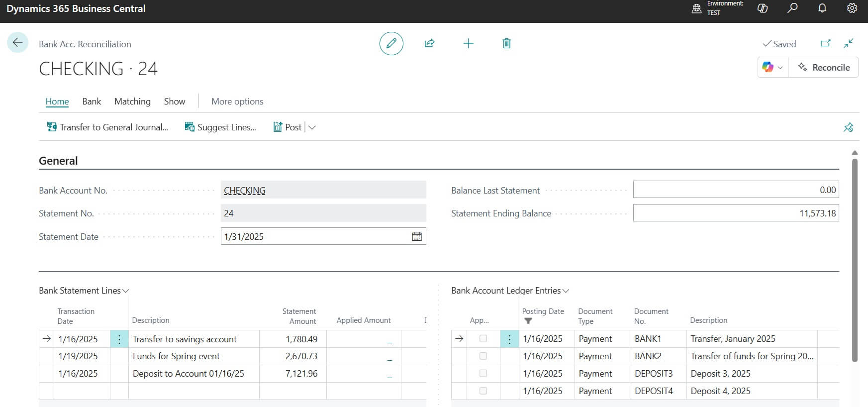Click Suggest Lines action

point(220,127)
